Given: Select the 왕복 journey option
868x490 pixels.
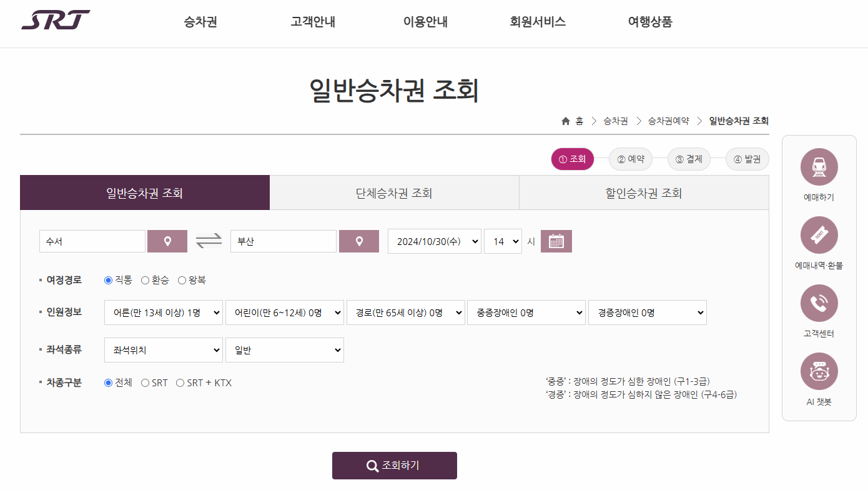Looking at the screenshot, I should click(x=182, y=280).
